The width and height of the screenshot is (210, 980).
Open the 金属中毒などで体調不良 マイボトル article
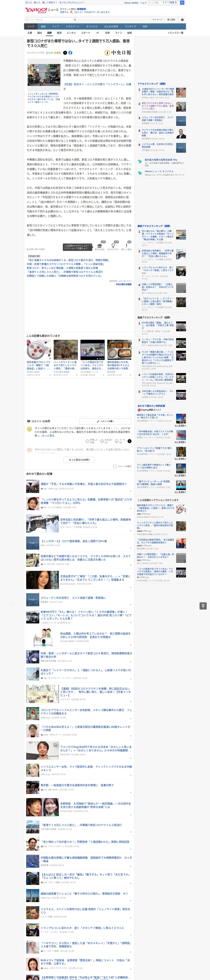[85, 558]
